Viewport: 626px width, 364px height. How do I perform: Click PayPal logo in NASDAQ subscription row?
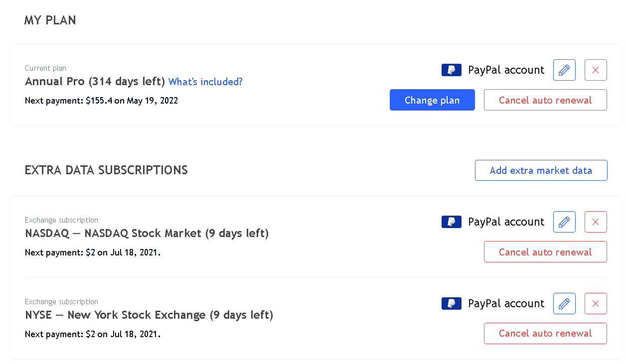(451, 222)
